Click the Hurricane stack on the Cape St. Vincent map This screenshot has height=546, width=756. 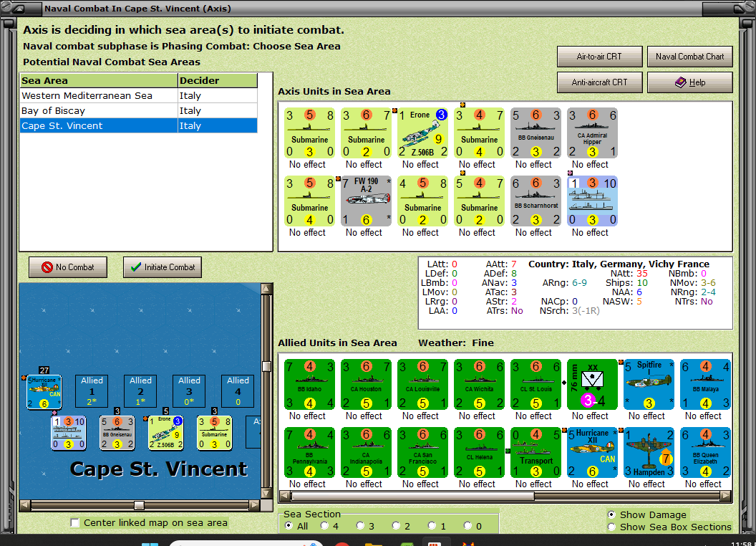[44, 391]
